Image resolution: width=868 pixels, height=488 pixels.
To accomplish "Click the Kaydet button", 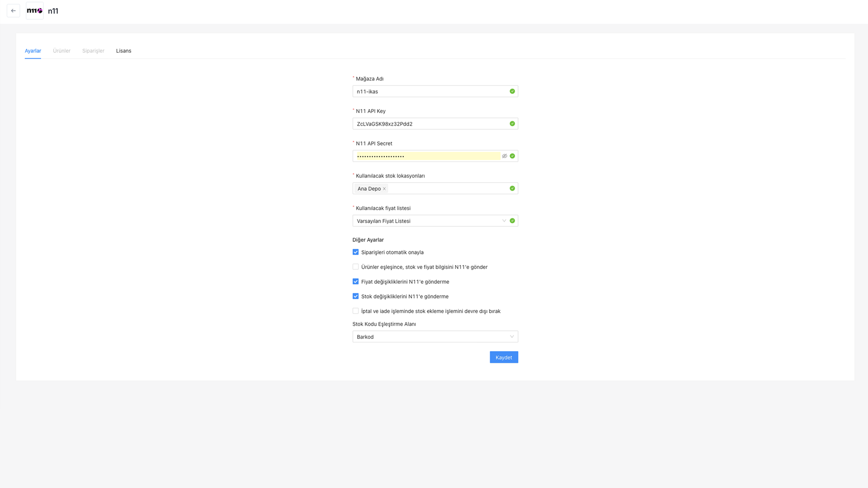I will click(x=504, y=357).
